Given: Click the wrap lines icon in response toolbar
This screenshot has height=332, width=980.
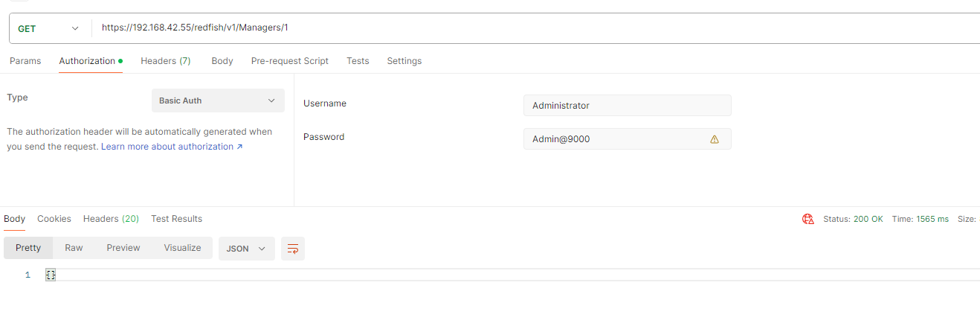Looking at the screenshot, I should [293, 249].
